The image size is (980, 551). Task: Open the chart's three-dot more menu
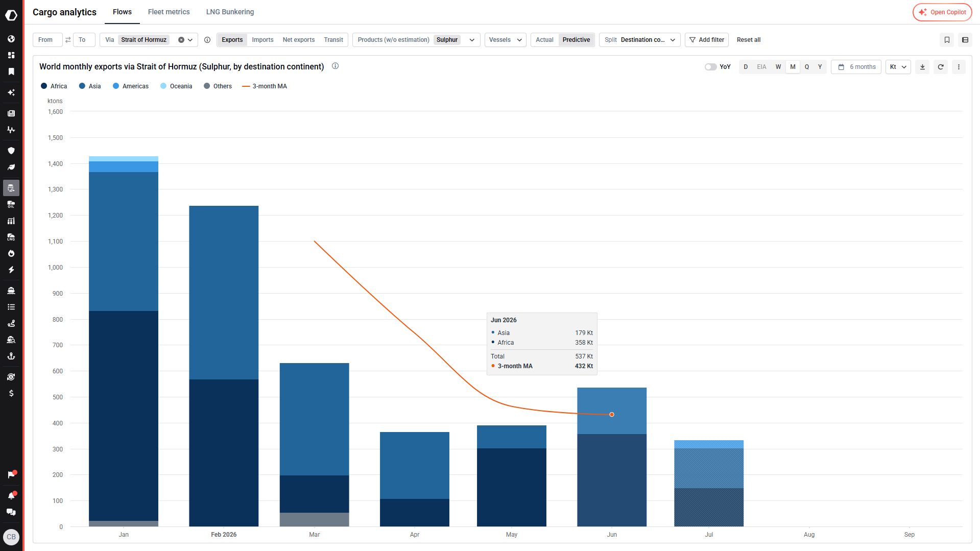(959, 67)
